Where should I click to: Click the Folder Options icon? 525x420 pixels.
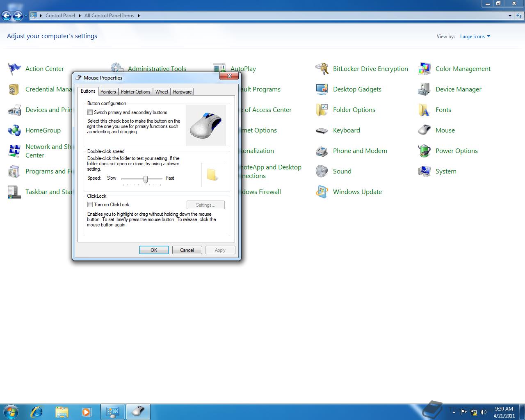pos(322,110)
